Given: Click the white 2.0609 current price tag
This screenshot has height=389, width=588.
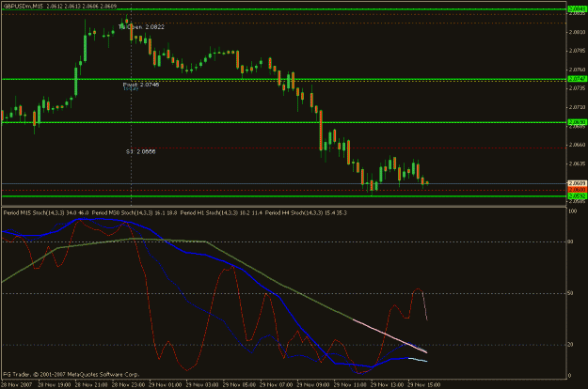Looking at the screenshot, I should (x=578, y=183).
